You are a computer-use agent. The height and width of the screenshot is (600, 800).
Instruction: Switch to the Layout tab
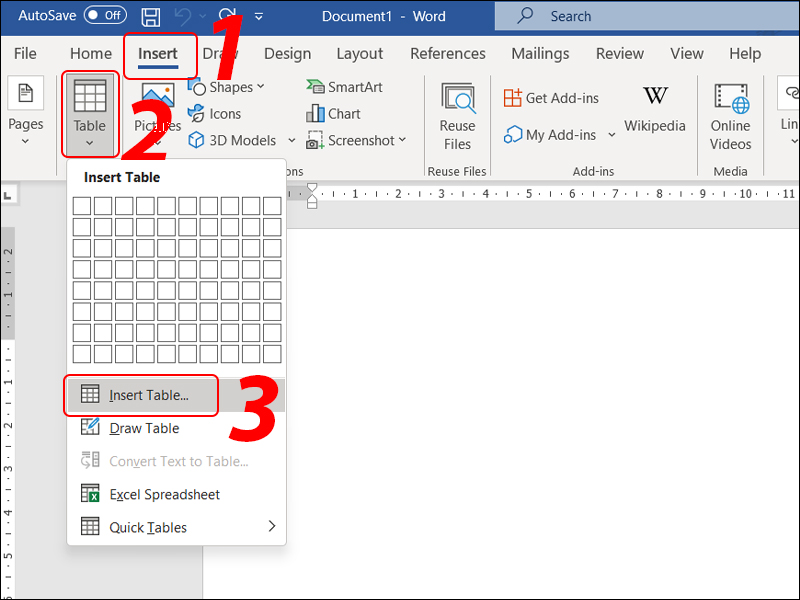tap(359, 54)
